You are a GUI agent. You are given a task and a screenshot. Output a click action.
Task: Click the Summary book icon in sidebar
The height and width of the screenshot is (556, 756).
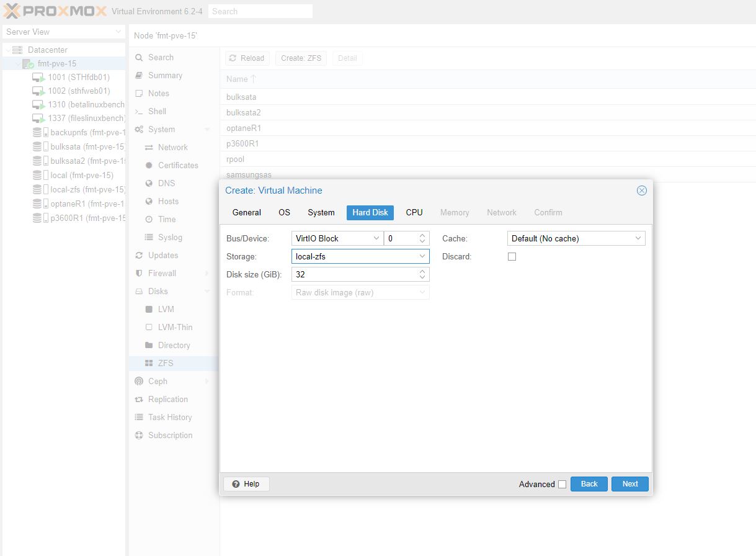139,76
